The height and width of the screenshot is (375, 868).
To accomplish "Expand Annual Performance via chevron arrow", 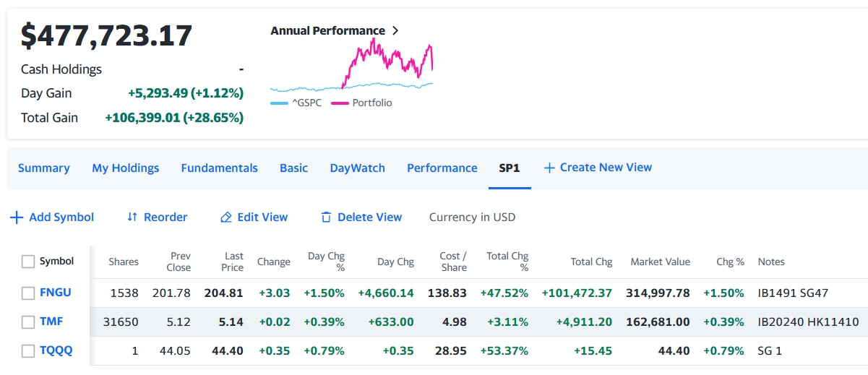I will (x=395, y=31).
